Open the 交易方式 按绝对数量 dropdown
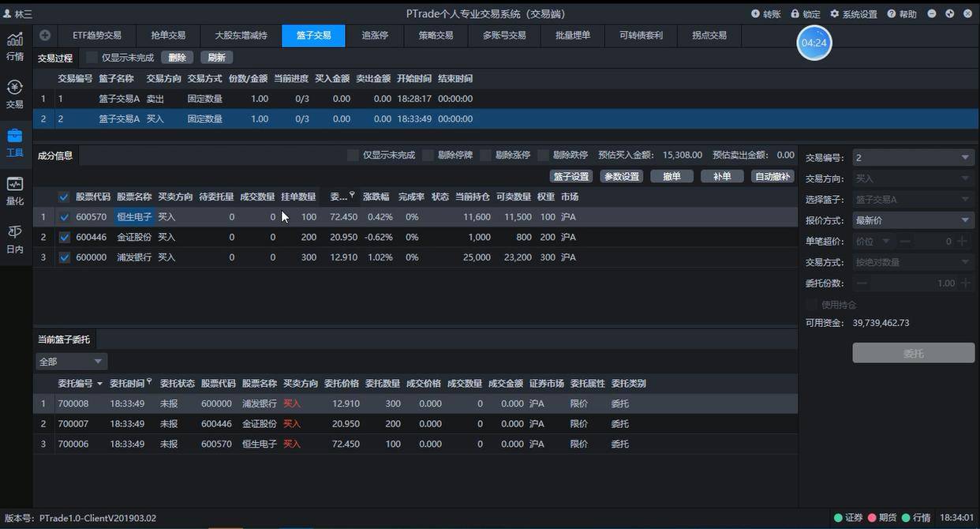Viewport: 980px width, 529px height. 913,262
